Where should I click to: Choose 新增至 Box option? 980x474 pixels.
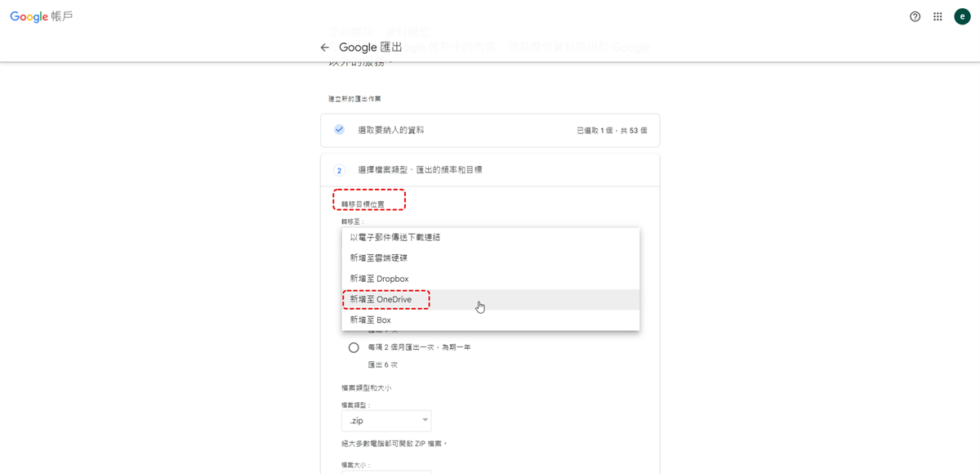click(490, 320)
